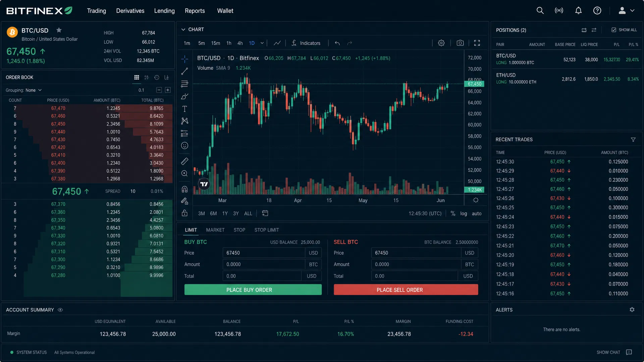Screen dimensions: 644x362
Task: Select the chart patterns tool
Action: click(184, 121)
